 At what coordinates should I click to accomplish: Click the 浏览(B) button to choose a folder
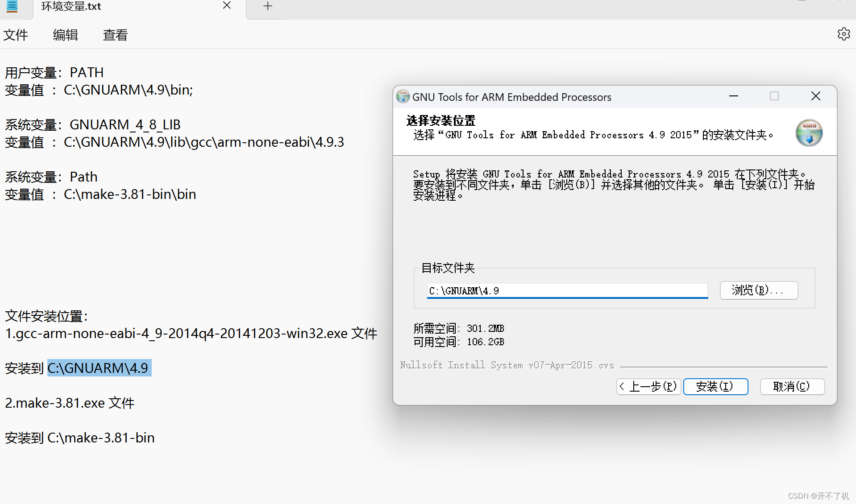pos(758,290)
